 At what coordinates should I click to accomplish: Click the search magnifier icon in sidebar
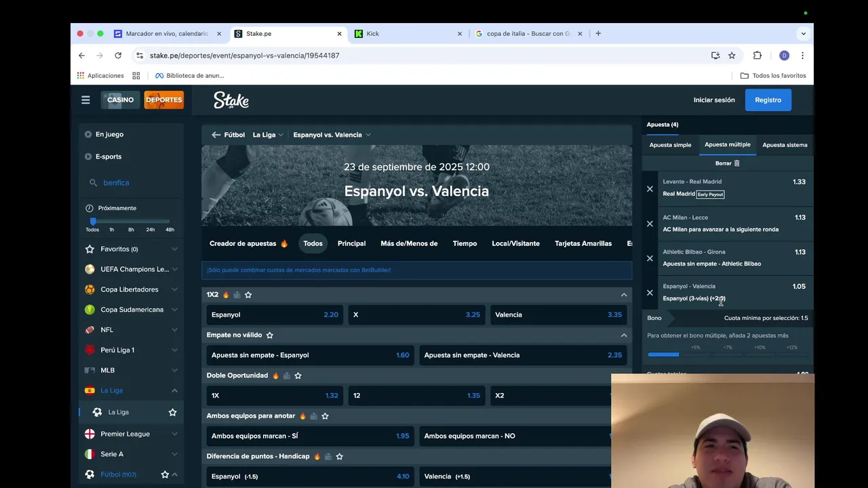[93, 183]
